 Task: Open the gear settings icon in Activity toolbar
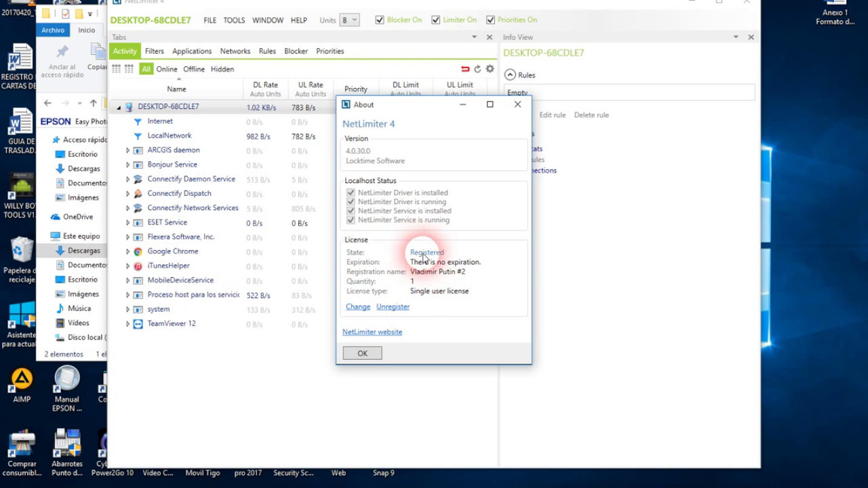(x=490, y=69)
